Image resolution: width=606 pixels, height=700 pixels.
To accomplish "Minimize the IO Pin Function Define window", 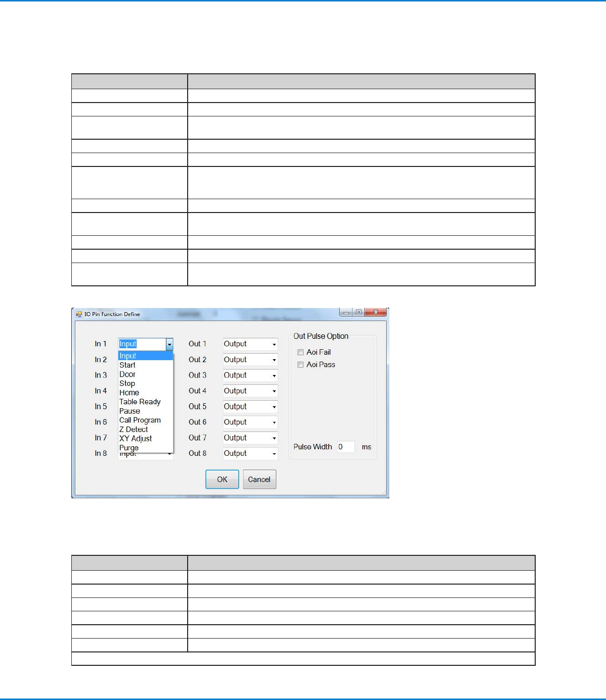I will click(x=347, y=312).
